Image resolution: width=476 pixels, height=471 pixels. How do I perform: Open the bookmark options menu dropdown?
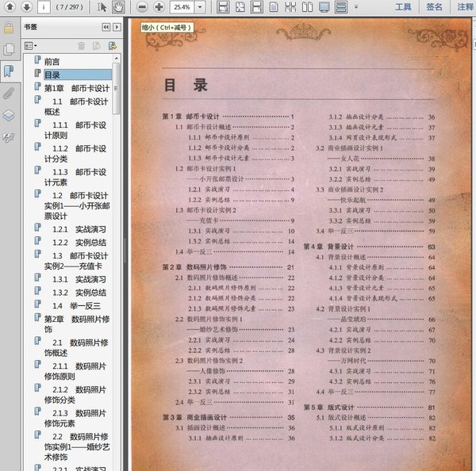point(31,46)
